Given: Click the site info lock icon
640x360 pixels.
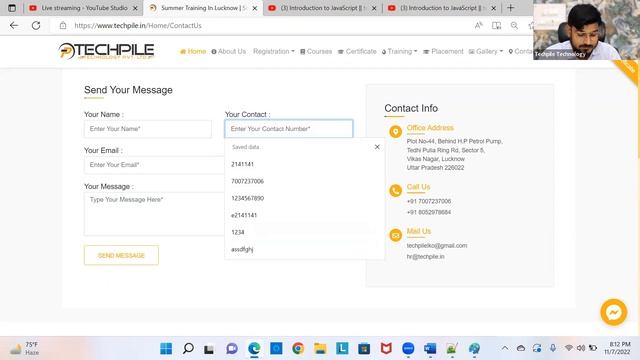Looking at the screenshot, I should tap(63, 25).
